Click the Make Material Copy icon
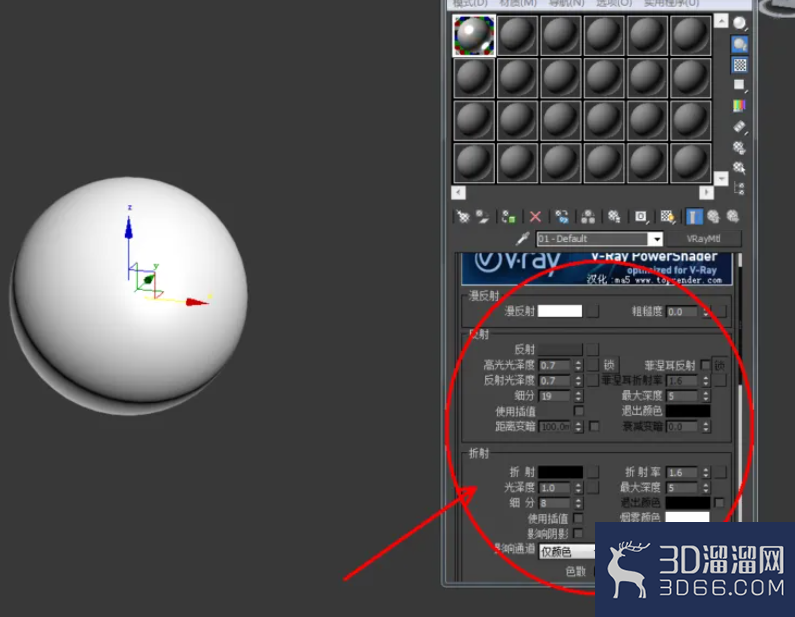This screenshot has width=795, height=617. point(561,217)
